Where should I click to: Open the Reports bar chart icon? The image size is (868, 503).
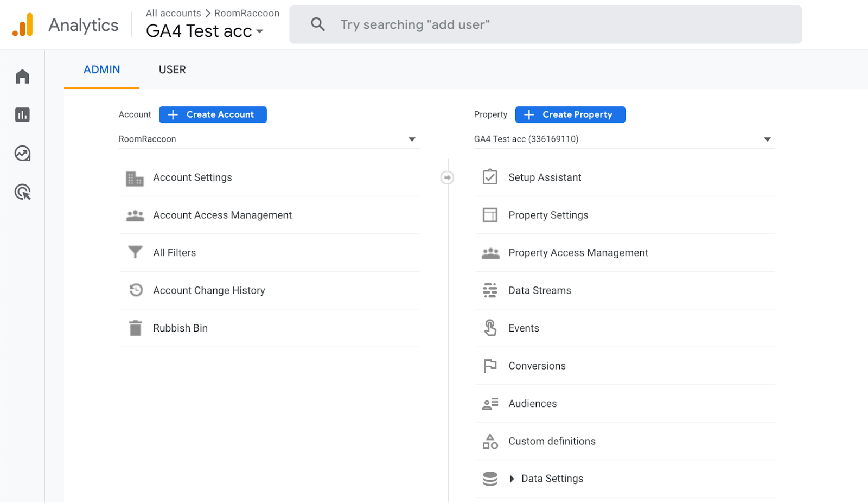click(22, 114)
